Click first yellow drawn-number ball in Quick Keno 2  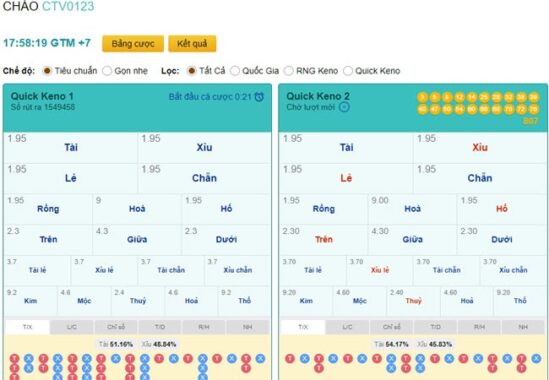point(423,97)
